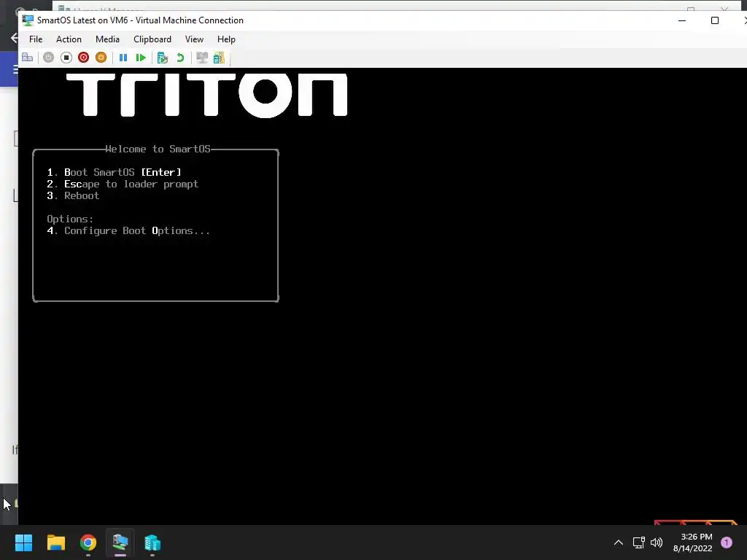Shut down the VM with the red icon

pos(83,58)
